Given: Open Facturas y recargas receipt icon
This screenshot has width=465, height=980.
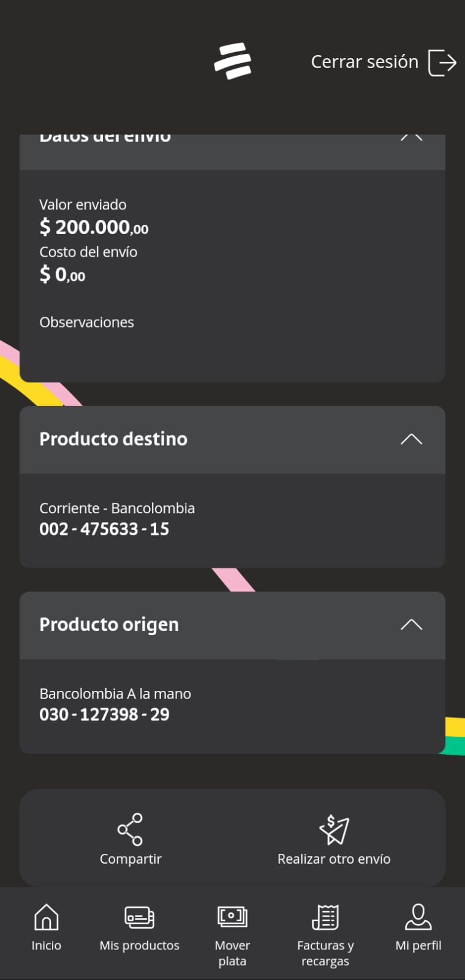Looking at the screenshot, I should [x=325, y=917].
